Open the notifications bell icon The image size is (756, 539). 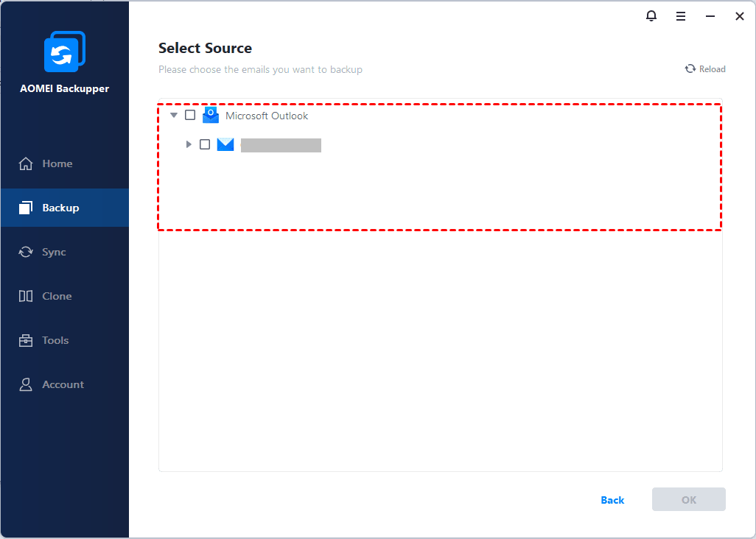pos(651,16)
